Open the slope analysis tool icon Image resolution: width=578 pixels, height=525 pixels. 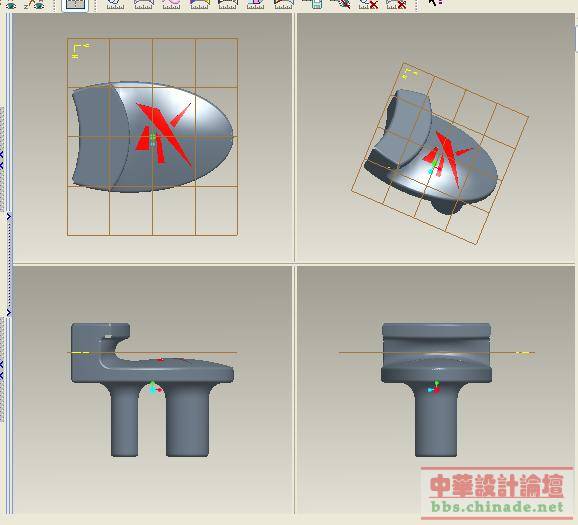click(x=283, y=4)
